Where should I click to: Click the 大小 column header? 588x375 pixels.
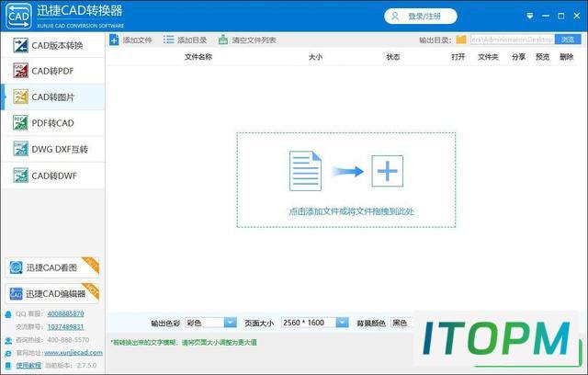pos(315,57)
